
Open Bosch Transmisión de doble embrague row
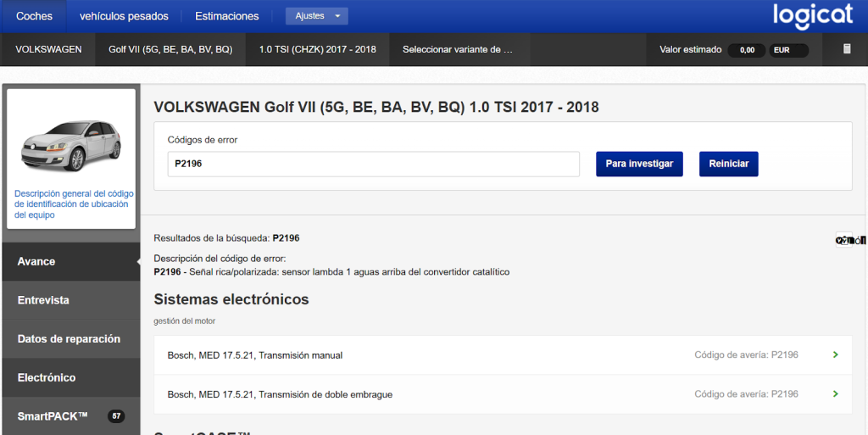[x=503, y=394]
